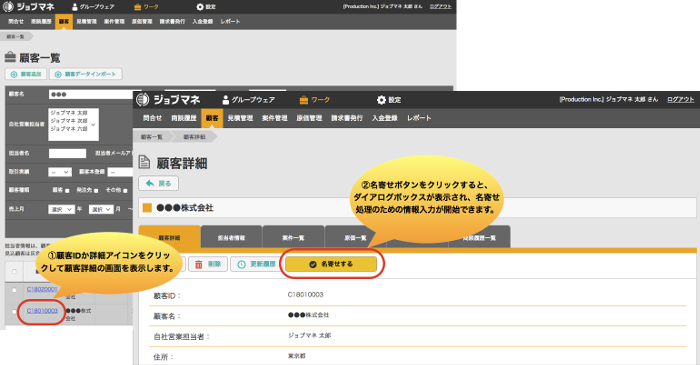Open the 取引実績 dropdown
Image resolution: width=700 pixels, height=365 pixels.
[x=60, y=172]
